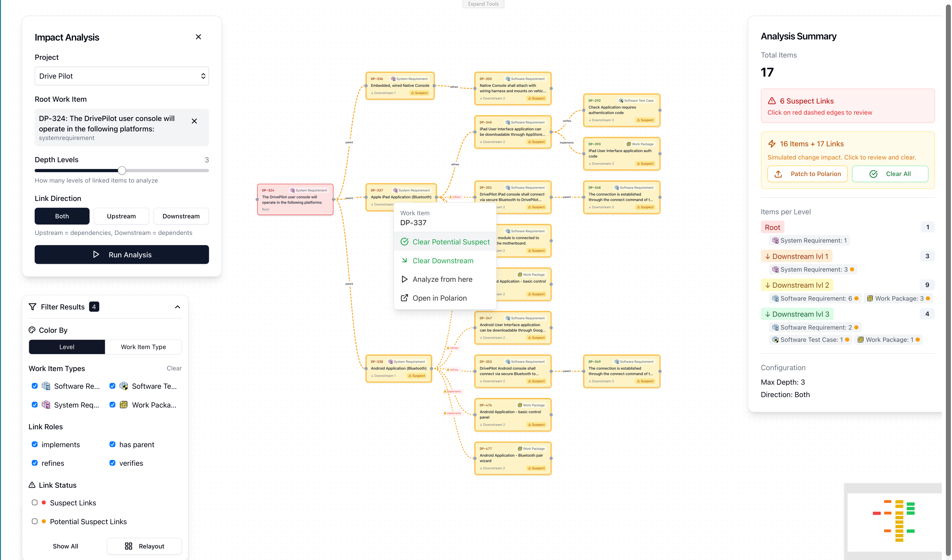
Task: Toggle the Work Package type checkbox
Action: 113,405
